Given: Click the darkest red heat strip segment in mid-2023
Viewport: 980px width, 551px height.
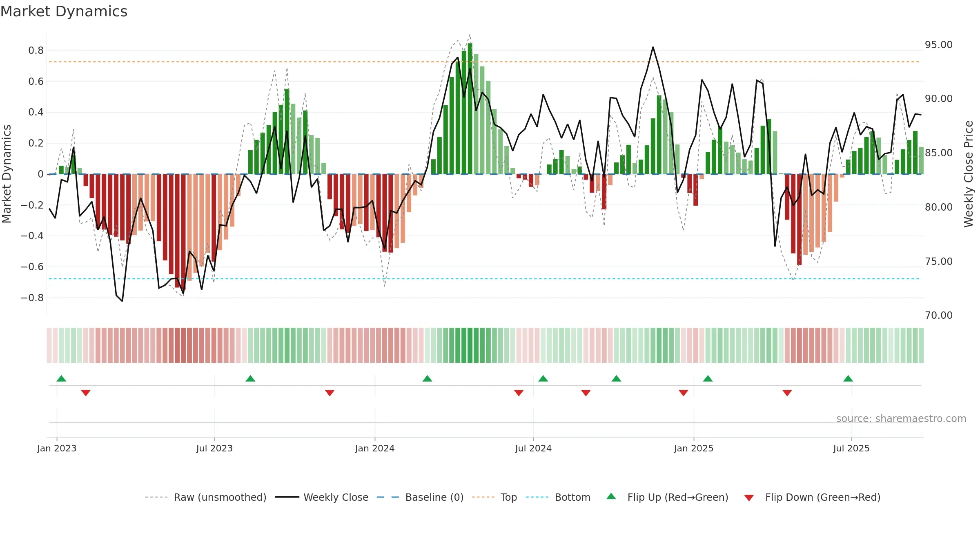Looking at the screenshot, I should (183, 345).
